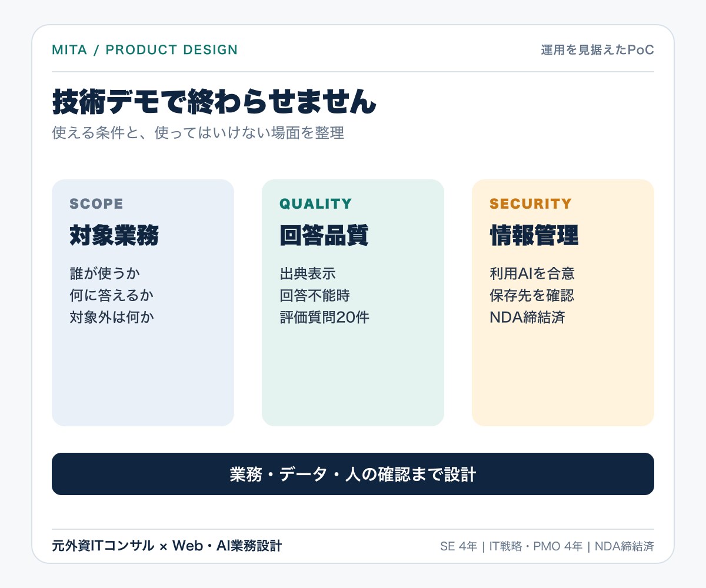Click the '利用AIを合意' line
Image resolution: width=706 pixels, height=588 pixels.
coord(532,273)
